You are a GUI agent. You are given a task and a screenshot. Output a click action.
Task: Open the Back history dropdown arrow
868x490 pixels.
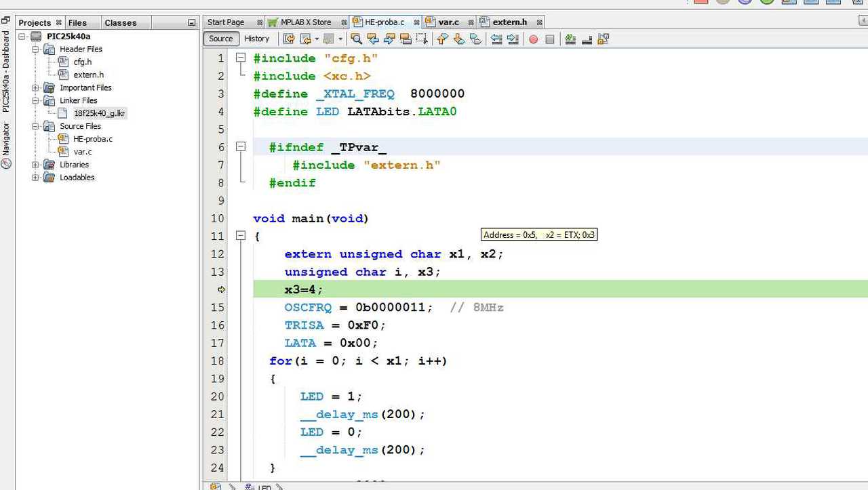coord(316,39)
